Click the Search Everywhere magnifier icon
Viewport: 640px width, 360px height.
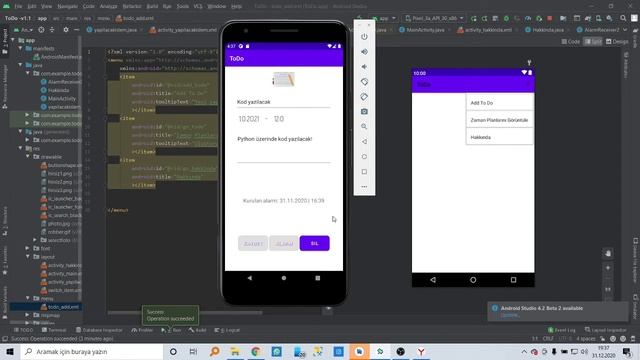click(x=623, y=18)
